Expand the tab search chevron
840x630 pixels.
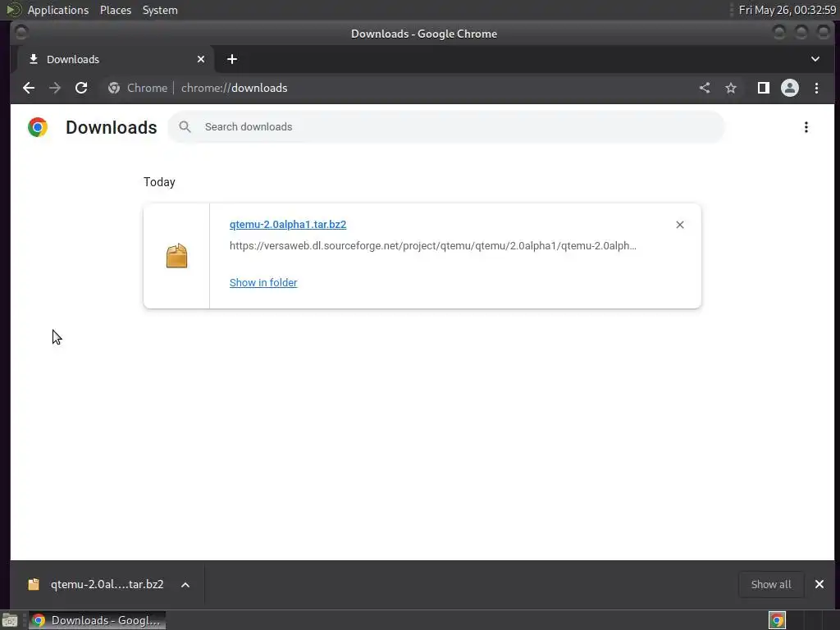point(815,59)
